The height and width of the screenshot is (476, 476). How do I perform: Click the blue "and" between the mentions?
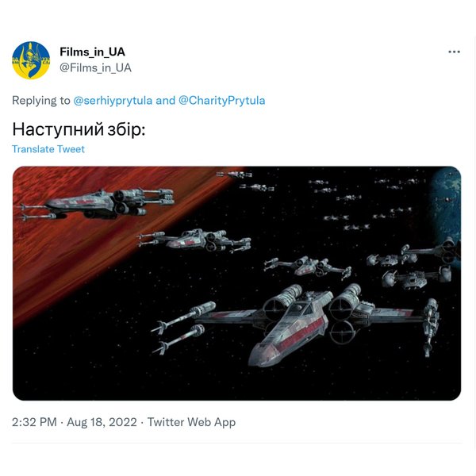click(x=166, y=101)
